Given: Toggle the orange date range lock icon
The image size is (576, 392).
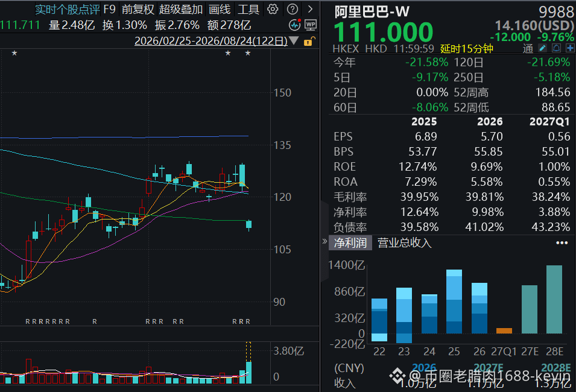Looking at the screenshot, I should 309,41.
